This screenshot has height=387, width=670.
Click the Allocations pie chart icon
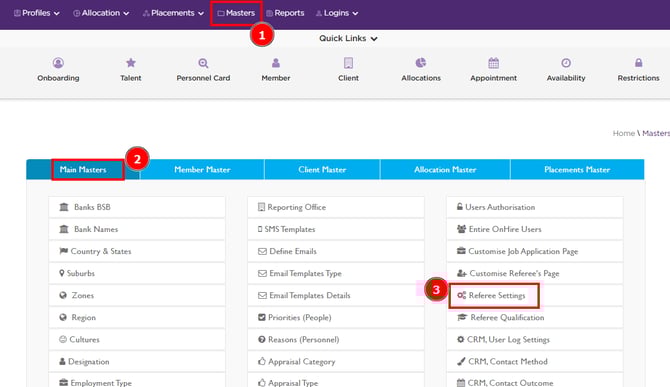pos(421,63)
